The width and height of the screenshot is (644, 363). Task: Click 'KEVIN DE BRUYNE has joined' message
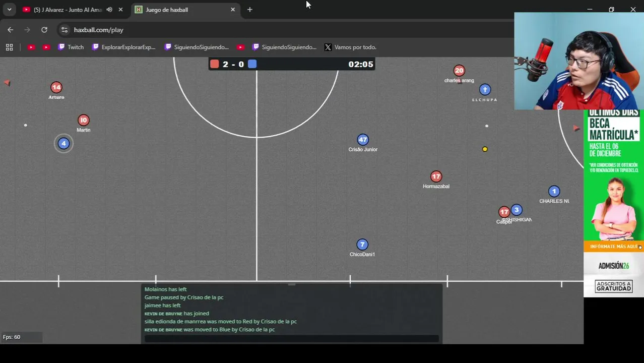pos(176,314)
